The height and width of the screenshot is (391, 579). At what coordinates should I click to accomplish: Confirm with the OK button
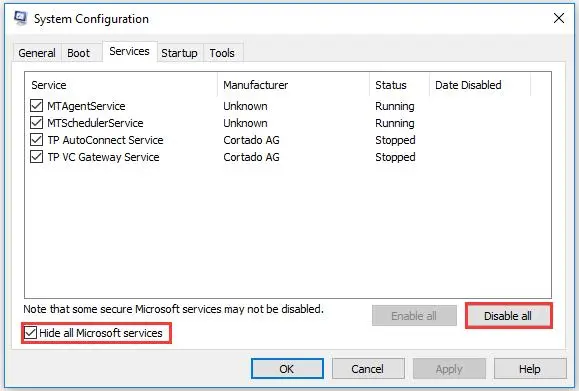[x=287, y=368]
